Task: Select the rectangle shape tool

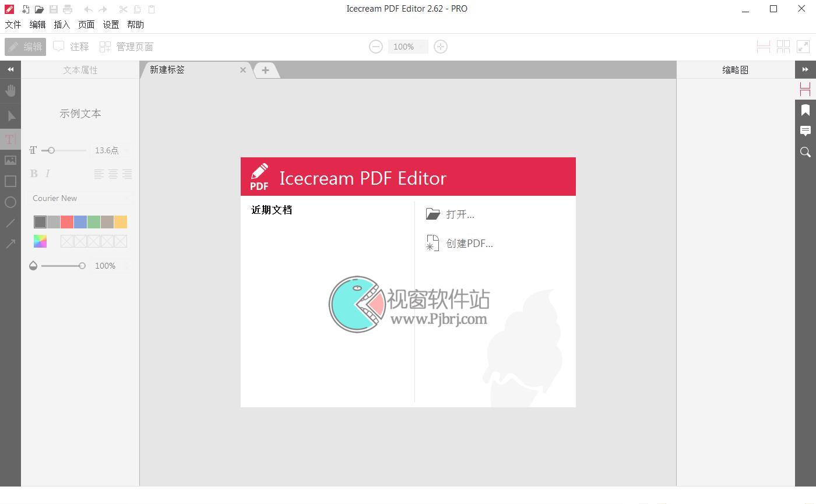Action: tap(10, 181)
